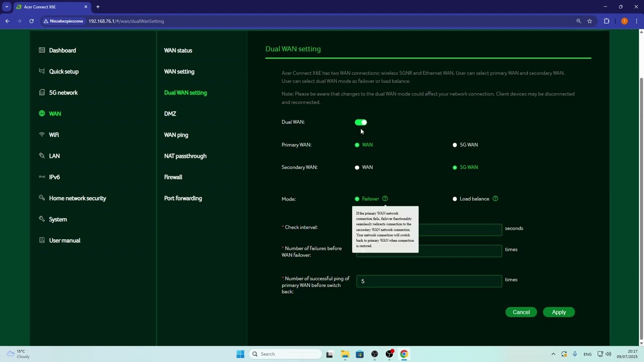The image size is (644, 362).
Task: Click the LAN sidebar icon
Action: click(42, 156)
